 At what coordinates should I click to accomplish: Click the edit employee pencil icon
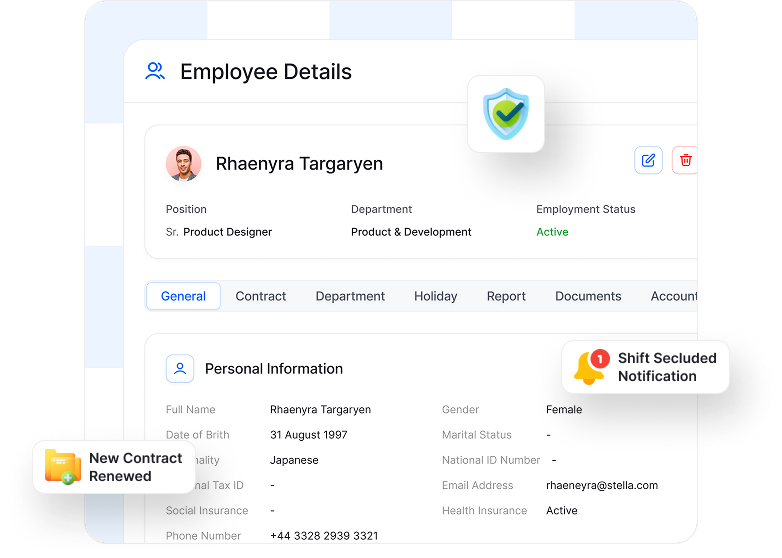pos(648,160)
